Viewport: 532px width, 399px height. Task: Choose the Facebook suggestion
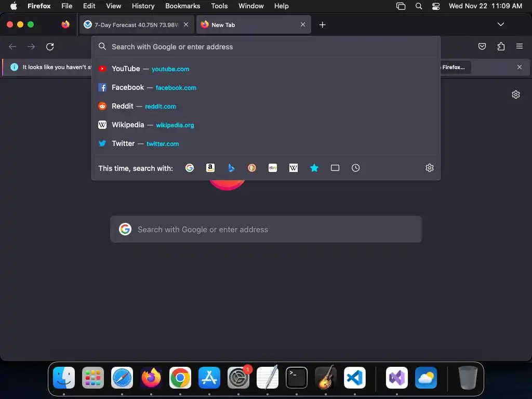pyautogui.click(x=266, y=87)
